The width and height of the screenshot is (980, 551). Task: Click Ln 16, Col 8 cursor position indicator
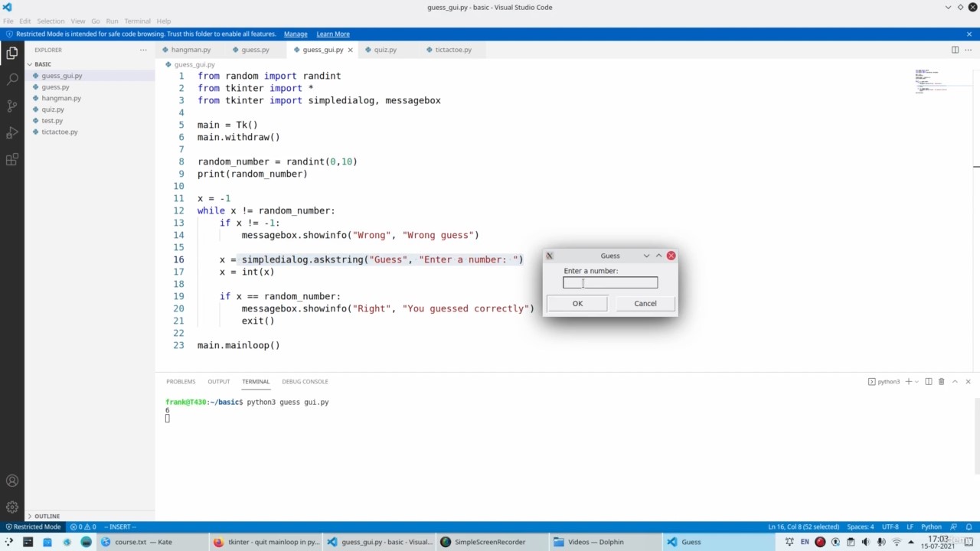coord(803,527)
